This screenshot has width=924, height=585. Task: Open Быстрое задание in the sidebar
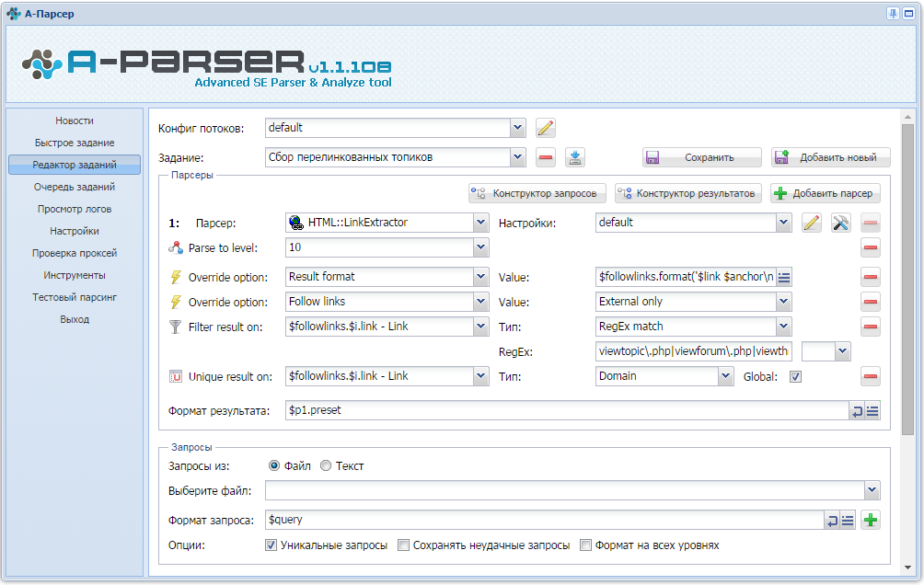tap(75, 143)
